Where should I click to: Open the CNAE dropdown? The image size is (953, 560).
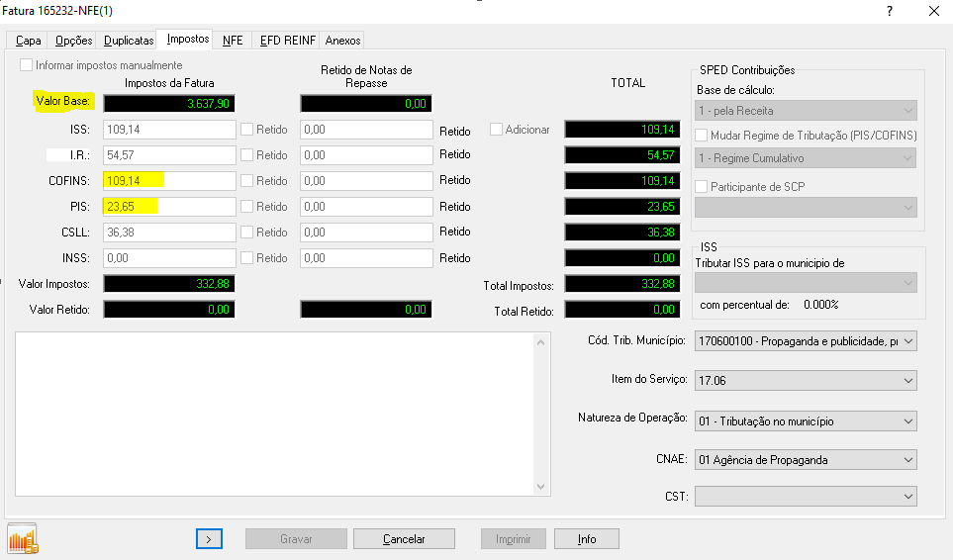(806, 460)
